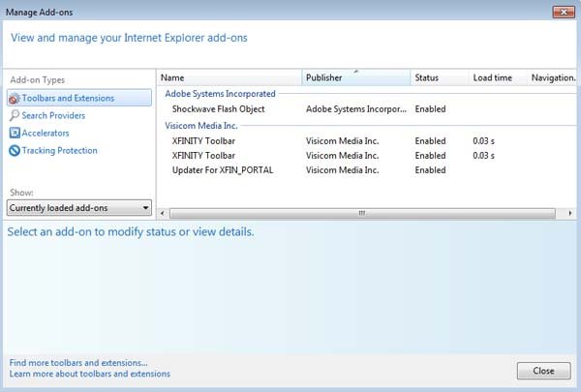The height and width of the screenshot is (392, 581).
Task: Open Search Providers add-on type
Action: pos(53,115)
